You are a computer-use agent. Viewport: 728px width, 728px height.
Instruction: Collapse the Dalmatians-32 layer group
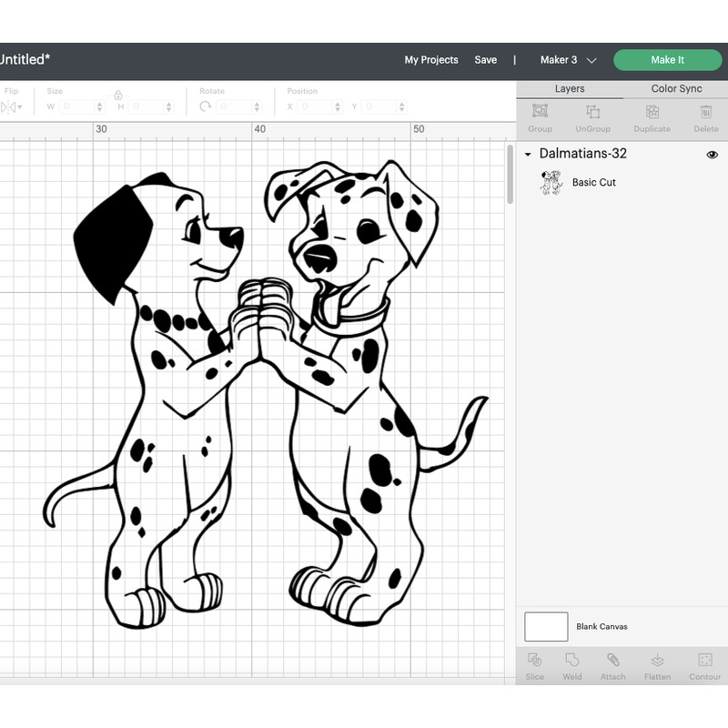[x=526, y=155]
